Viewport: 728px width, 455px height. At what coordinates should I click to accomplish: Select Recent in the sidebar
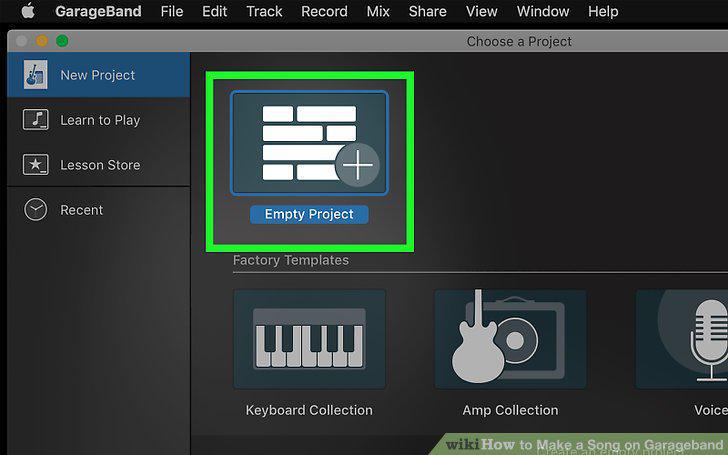(x=98, y=210)
